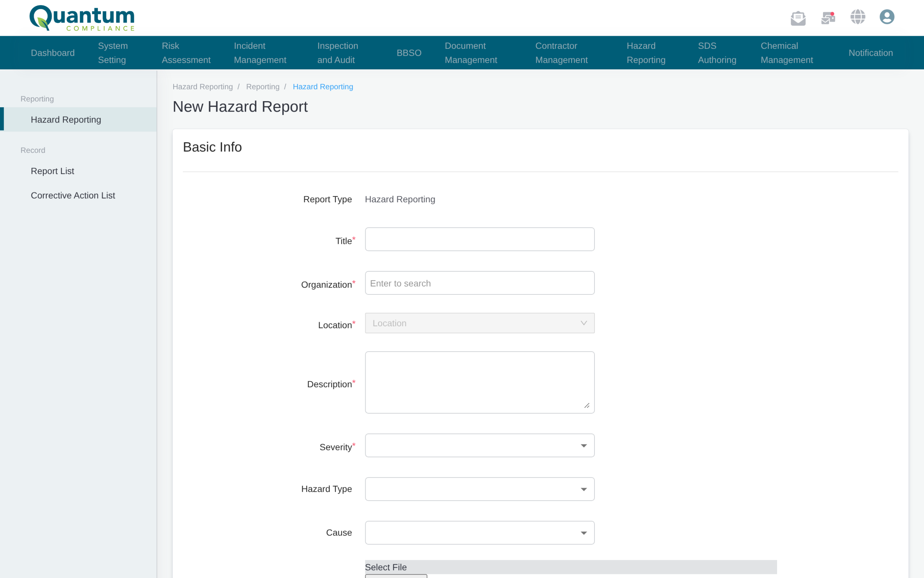Viewport: 924px width, 578px height.
Task: Open the SDS Authoring menu
Action: (717, 53)
